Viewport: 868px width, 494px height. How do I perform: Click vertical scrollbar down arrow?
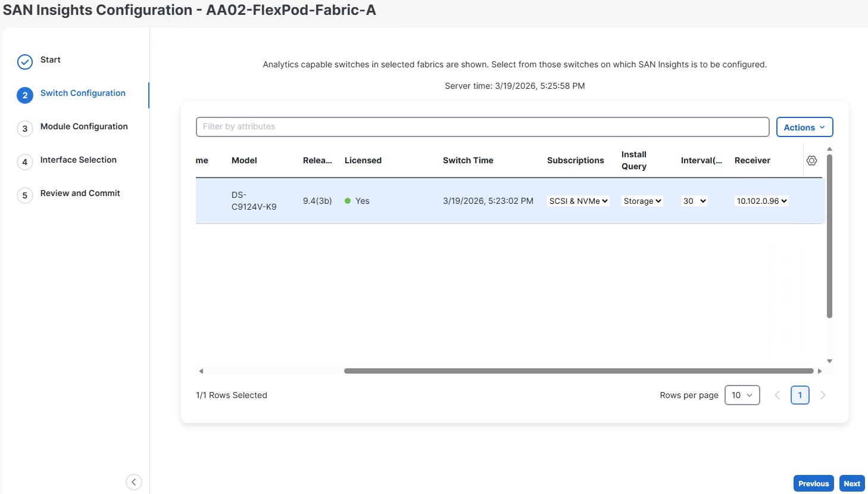(x=829, y=361)
